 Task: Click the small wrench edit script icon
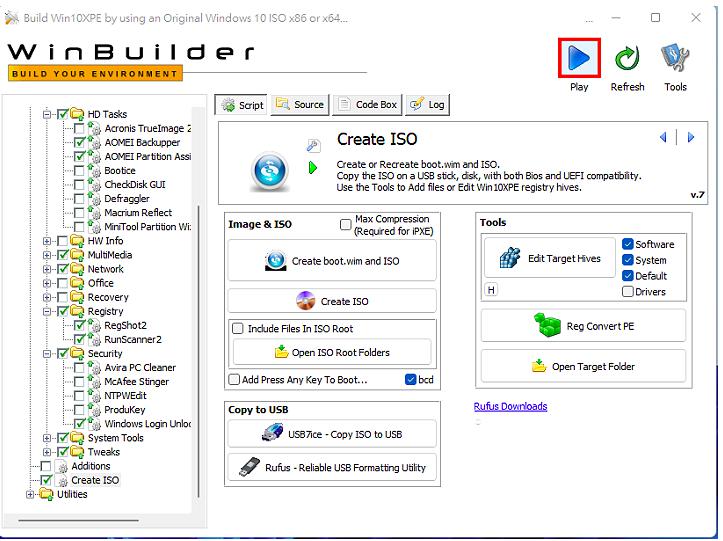(x=313, y=146)
